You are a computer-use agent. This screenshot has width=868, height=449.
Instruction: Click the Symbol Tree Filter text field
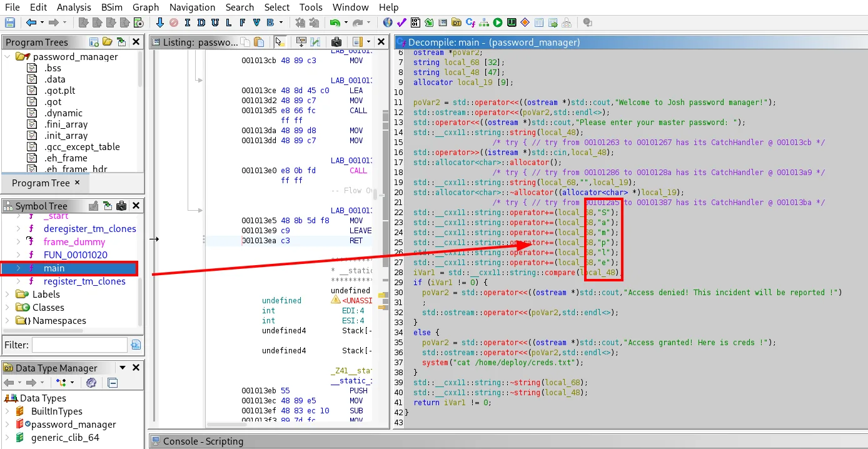(79, 345)
